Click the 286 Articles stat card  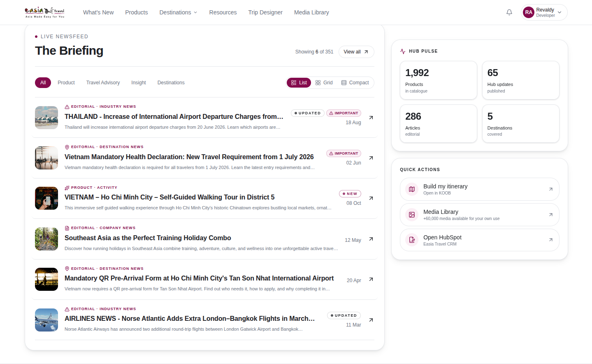point(439,124)
